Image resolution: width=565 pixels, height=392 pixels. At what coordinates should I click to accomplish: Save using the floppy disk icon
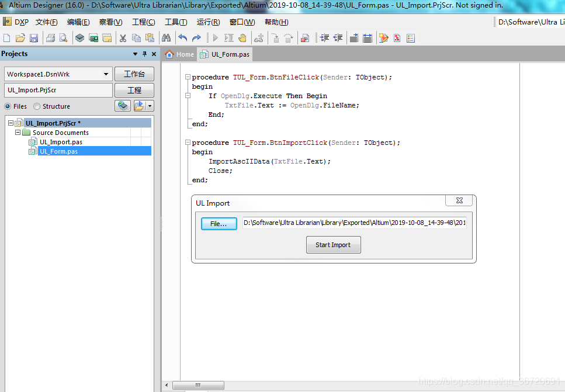[x=34, y=38]
